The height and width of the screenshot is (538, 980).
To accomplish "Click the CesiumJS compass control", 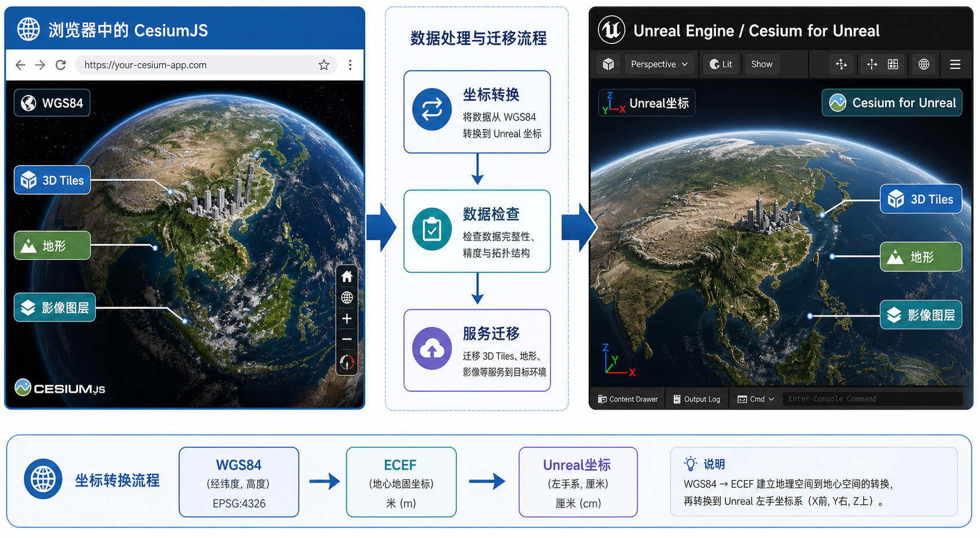I will (347, 362).
